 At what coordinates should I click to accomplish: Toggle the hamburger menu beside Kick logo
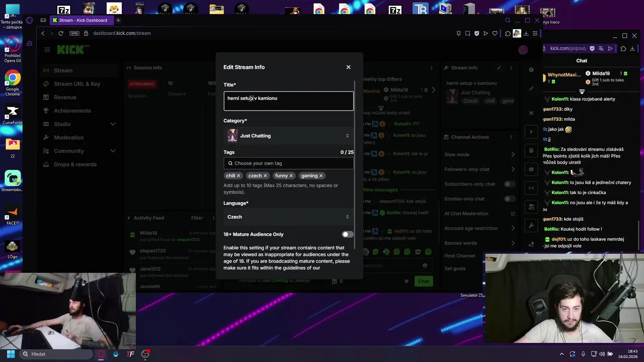[47, 50]
